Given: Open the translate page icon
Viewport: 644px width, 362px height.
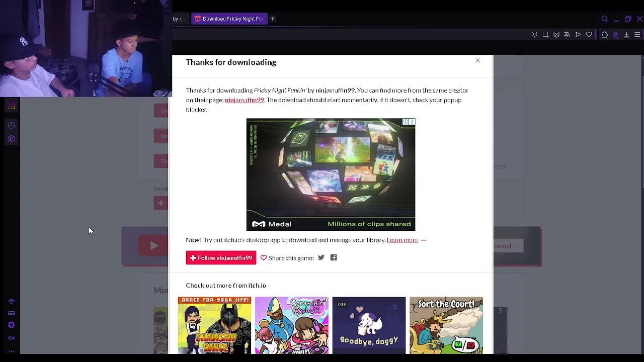Looking at the screenshot, I should [x=567, y=35].
